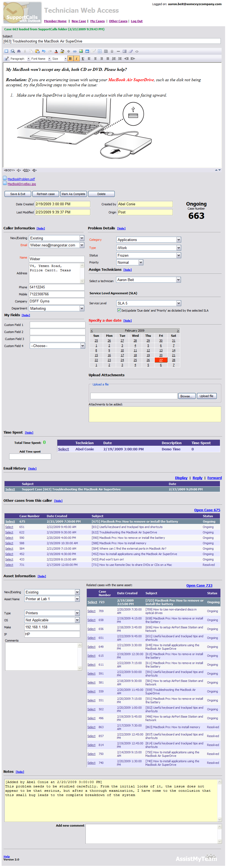Image resolution: width=227 pixels, height=868 pixels.
Task: Insert numbered list
Action: [114, 59]
